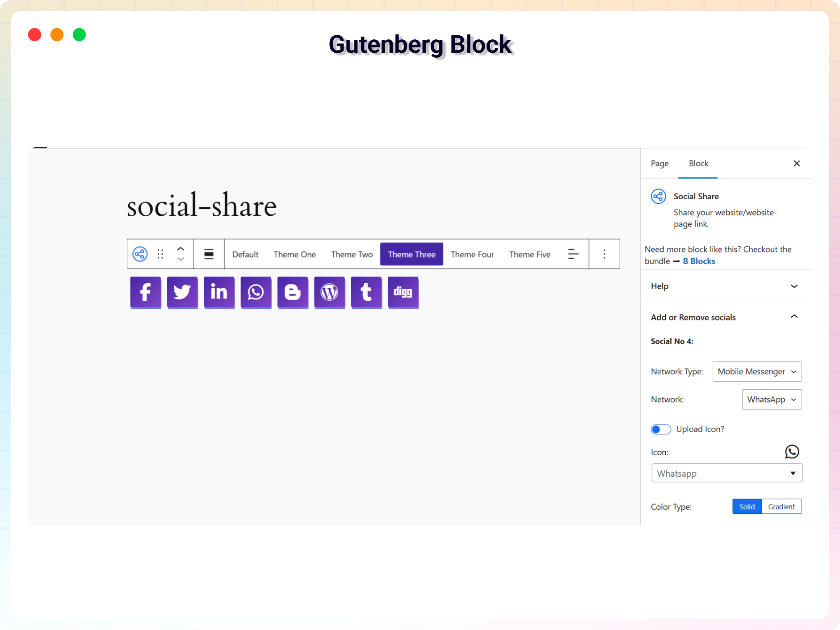Click the Tumblr social icon

(366, 292)
